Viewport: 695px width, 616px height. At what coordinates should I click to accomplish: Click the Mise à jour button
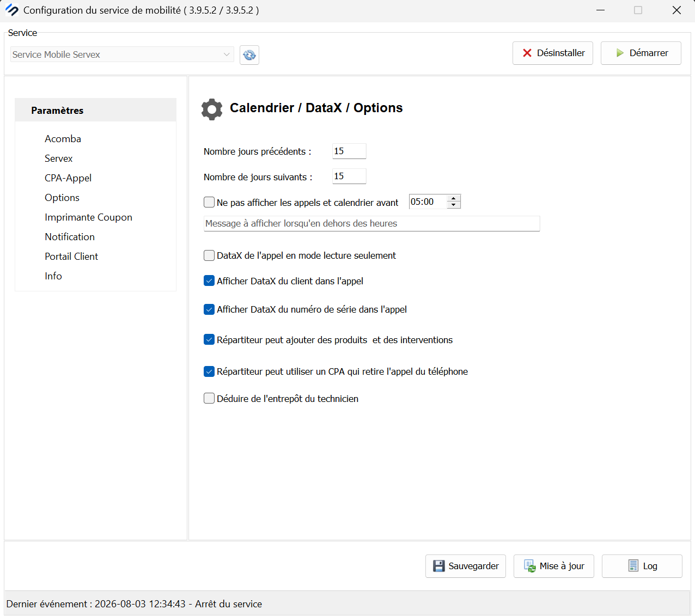pyautogui.click(x=553, y=566)
